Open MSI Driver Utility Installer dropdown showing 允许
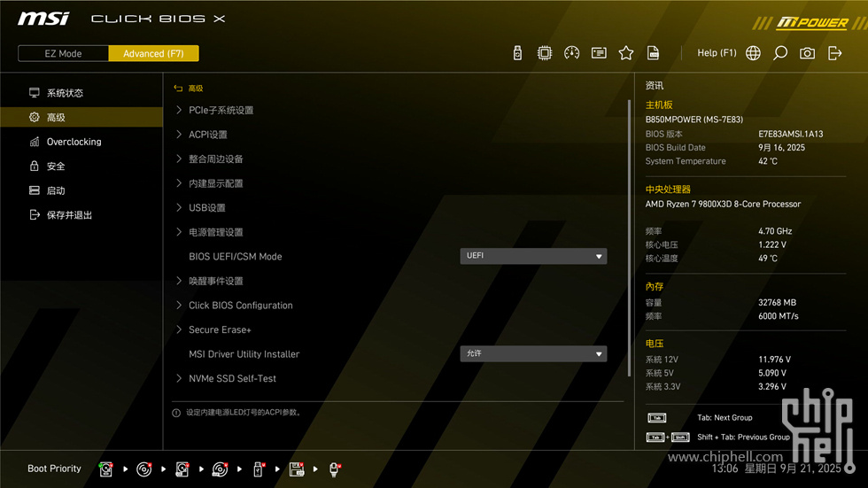Viewport: 868px width, 488px height. [533, 353]
